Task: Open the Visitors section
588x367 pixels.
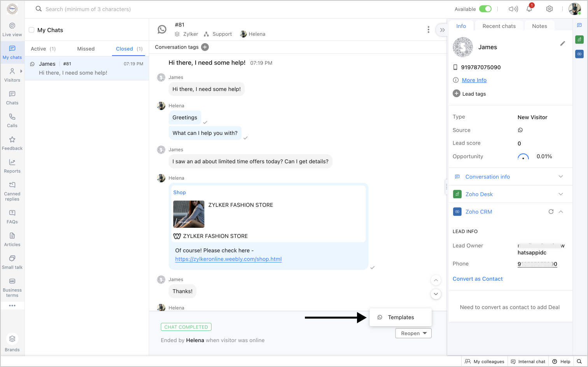Action: click(x=12, y=75)
